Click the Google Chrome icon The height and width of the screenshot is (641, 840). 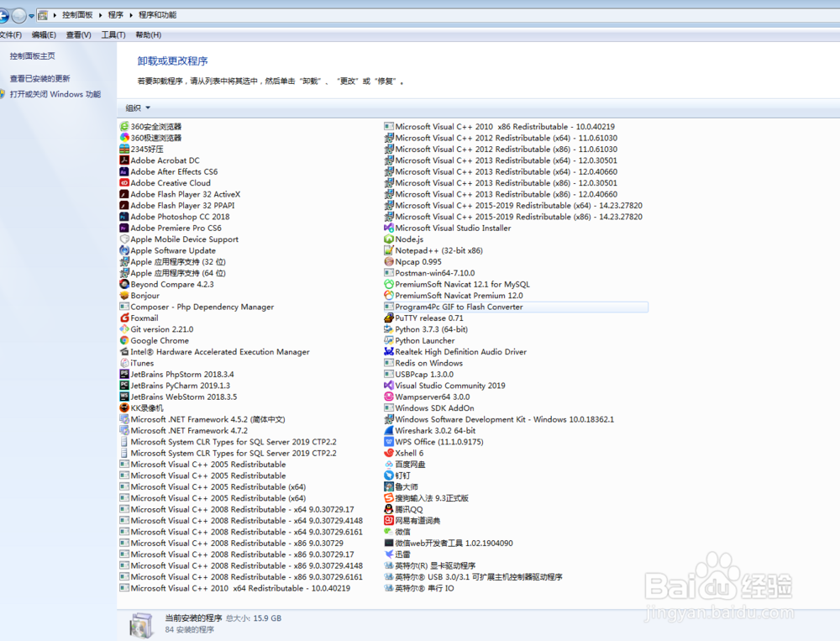pyautogui.click(x=124, y=340)
